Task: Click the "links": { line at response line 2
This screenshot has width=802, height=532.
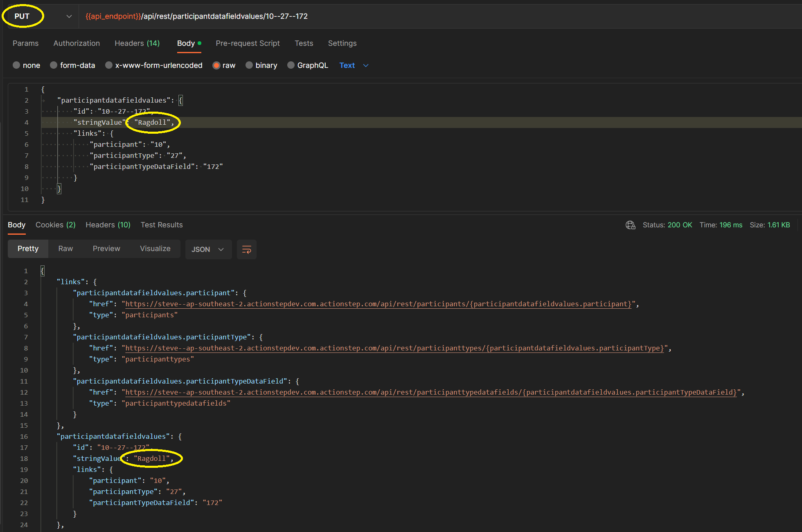Action: pos(77,282)
